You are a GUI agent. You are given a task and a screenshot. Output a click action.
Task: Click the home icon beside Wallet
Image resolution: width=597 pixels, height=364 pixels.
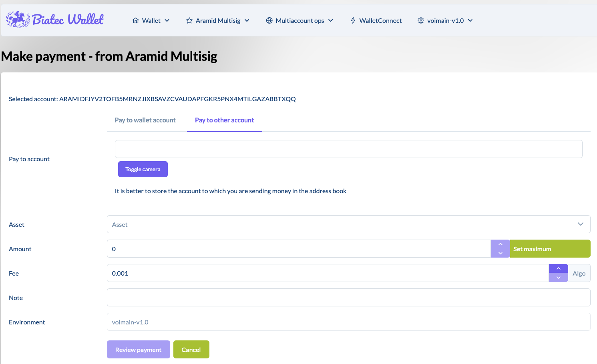[x=136, y=21]
